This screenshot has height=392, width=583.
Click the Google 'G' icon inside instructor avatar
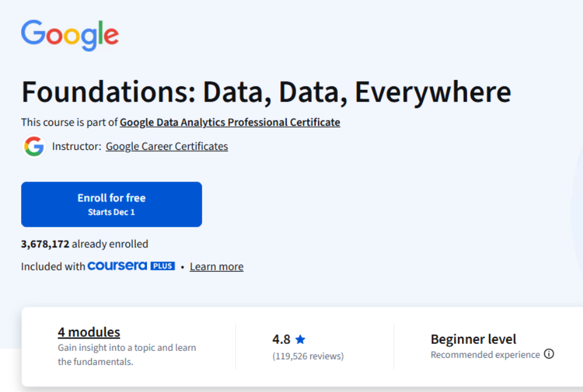click(33, 146)
